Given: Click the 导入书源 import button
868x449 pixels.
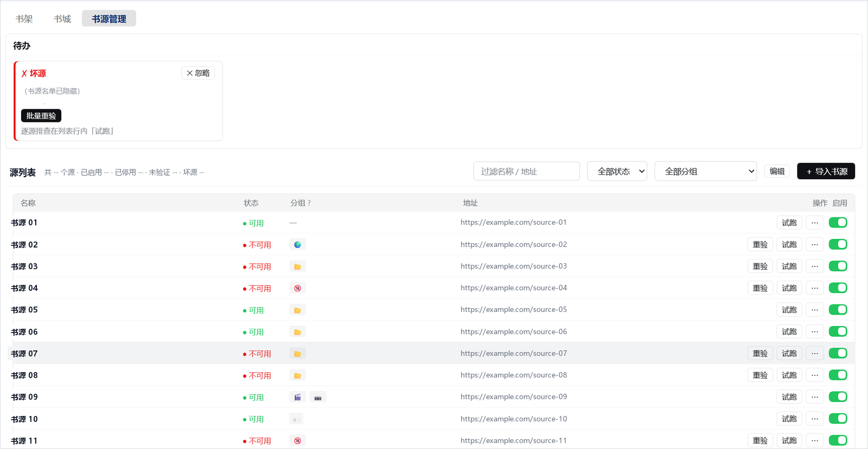Looking at the screenshot, I should pyautogui.click(x=826, y=171).
